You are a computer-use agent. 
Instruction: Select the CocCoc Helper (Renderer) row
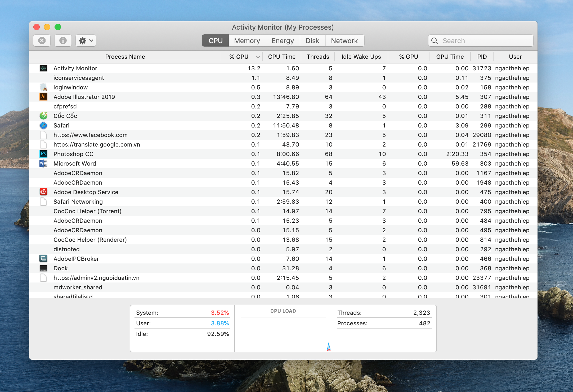click(x=283, y=240)
